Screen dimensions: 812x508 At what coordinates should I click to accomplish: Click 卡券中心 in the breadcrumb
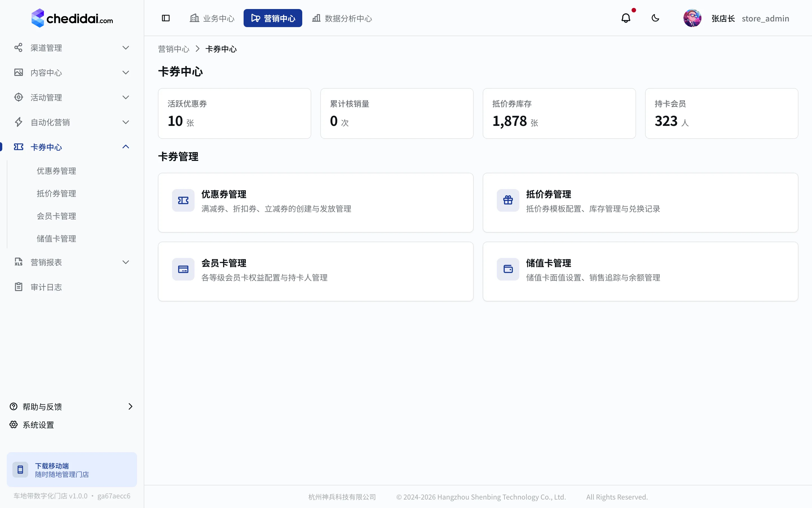[221, 49]
